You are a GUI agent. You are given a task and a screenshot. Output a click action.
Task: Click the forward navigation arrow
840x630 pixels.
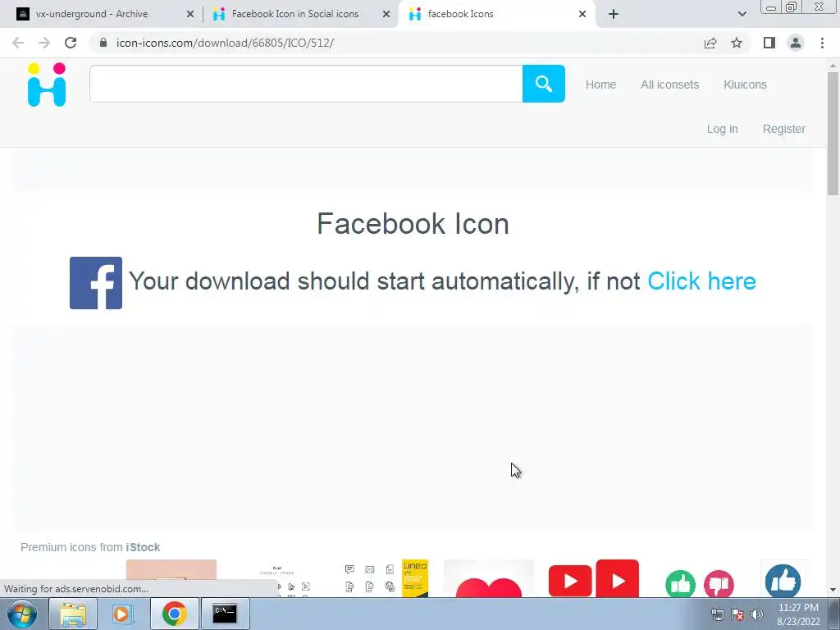(44, 43)
